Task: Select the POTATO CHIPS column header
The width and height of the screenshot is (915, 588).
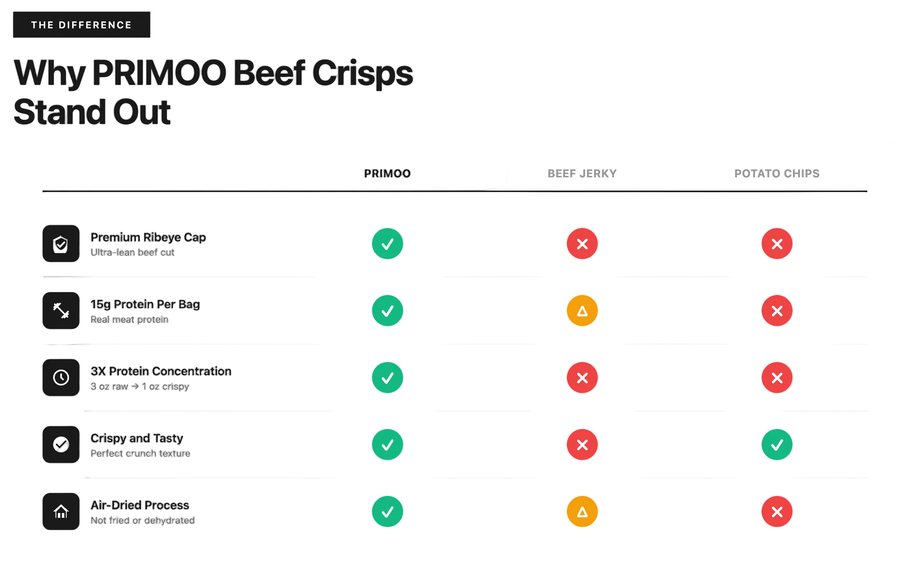Action: tap(777, 174)
